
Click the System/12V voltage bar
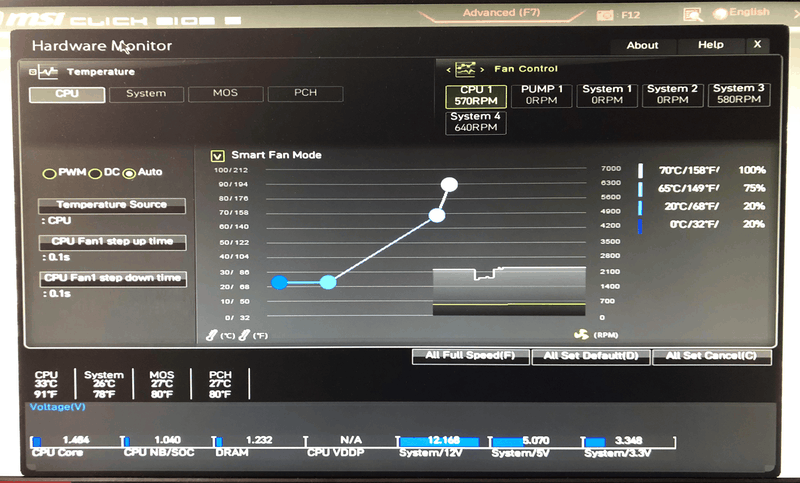[443, 442]
